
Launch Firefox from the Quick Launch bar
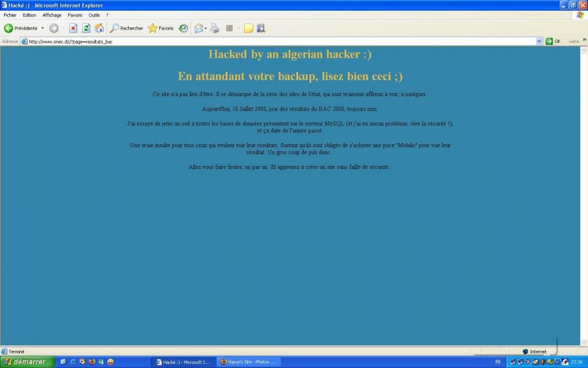91,362
